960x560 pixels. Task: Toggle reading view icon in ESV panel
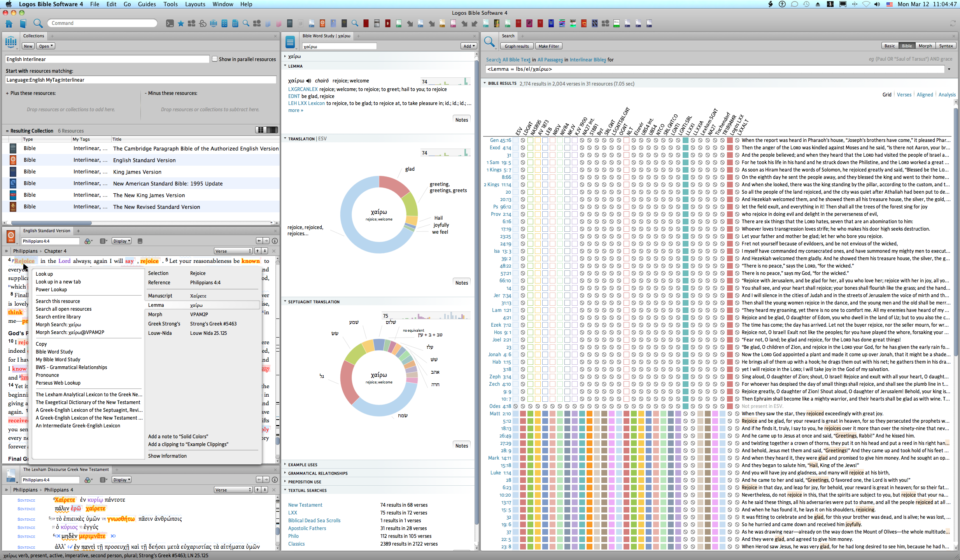click(140, 241)
